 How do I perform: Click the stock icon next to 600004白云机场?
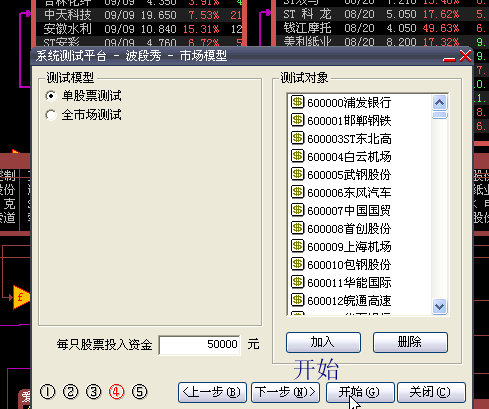click(297, 156)
